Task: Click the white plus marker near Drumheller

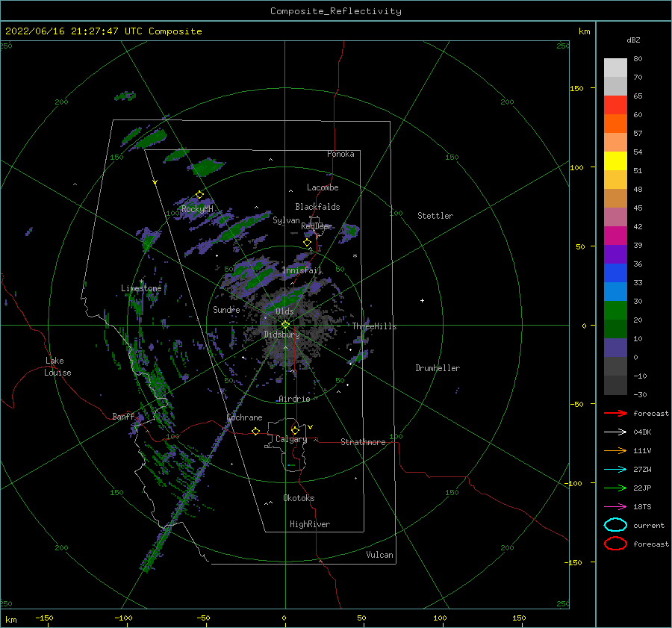Action: tap(422, 300)
